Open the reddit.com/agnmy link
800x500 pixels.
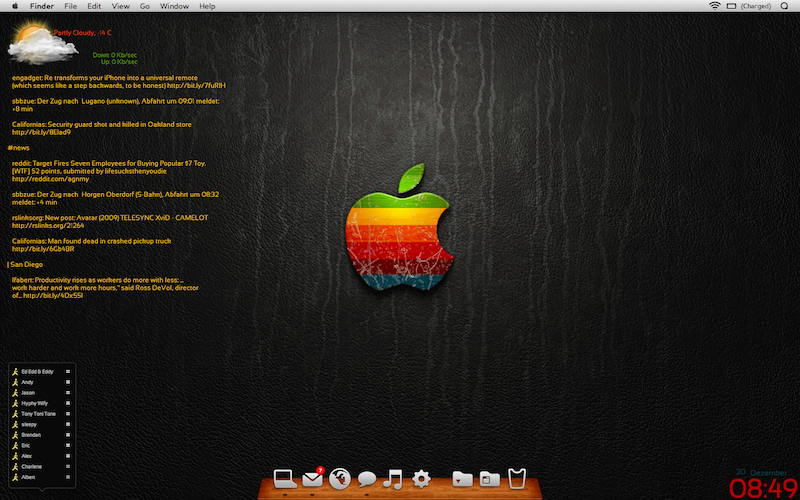[51, 179]
